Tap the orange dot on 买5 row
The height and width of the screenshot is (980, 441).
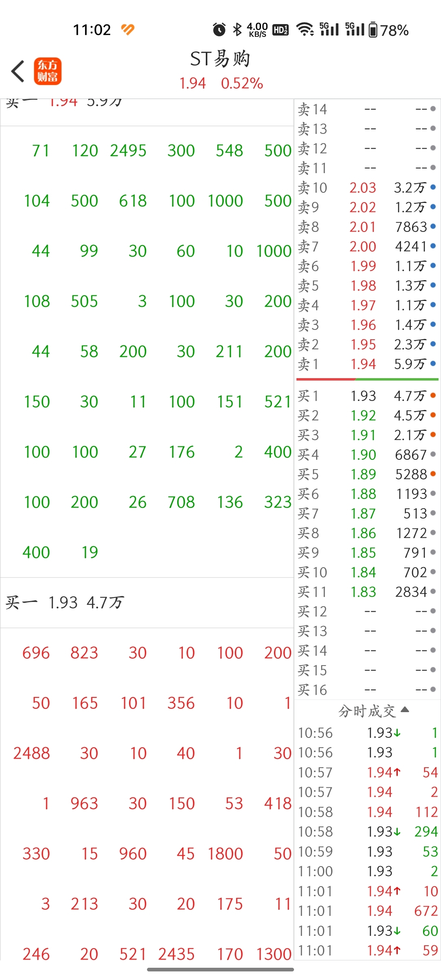(x=433, y=474)
